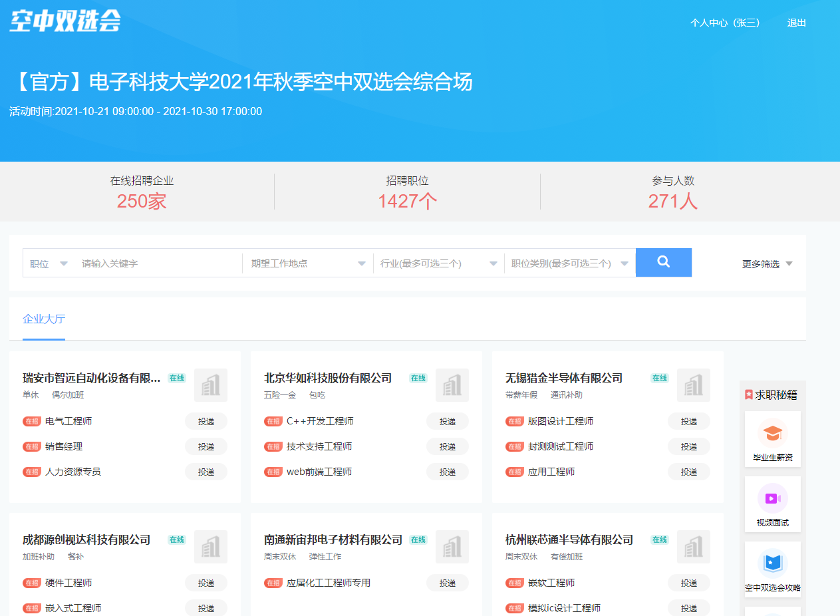
Task: Switch to the 企业大厅 tab
Action: 43,318
